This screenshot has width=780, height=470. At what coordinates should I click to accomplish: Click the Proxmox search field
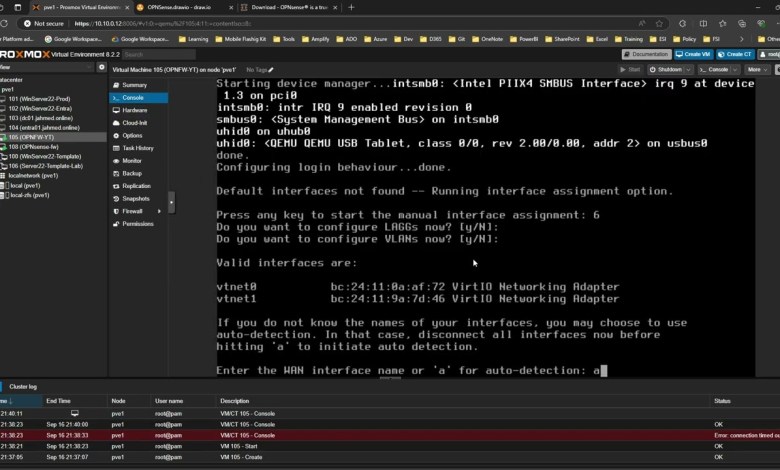[159, 54]
